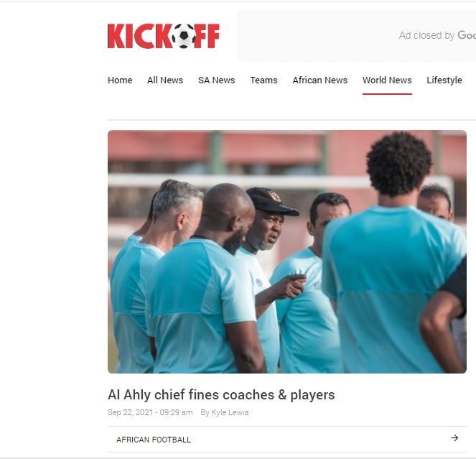Click the African Football category label
Screen dimensions: 476x459
(x=154, y=440)
